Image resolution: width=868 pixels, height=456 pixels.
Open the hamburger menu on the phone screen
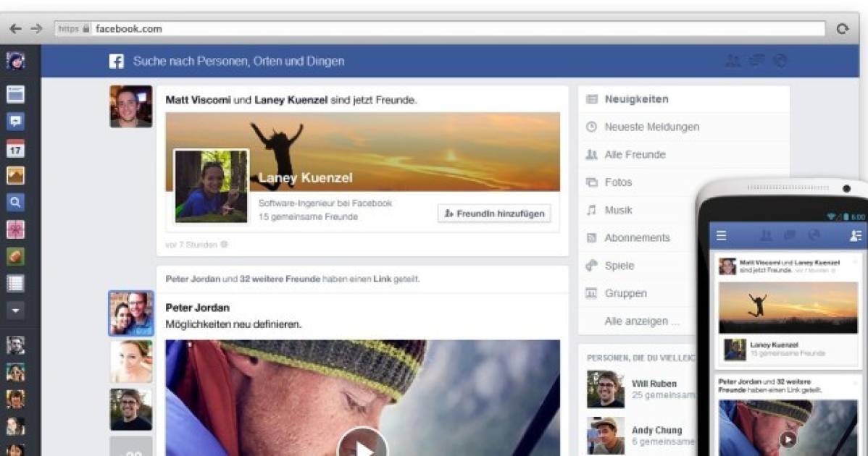pos(722,235)
